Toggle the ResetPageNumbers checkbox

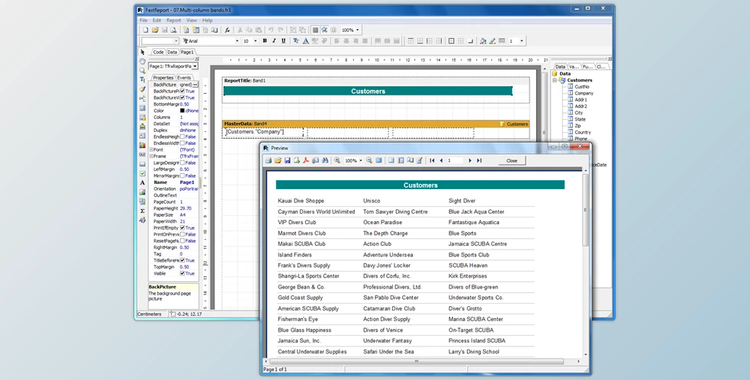pos(182,241)
